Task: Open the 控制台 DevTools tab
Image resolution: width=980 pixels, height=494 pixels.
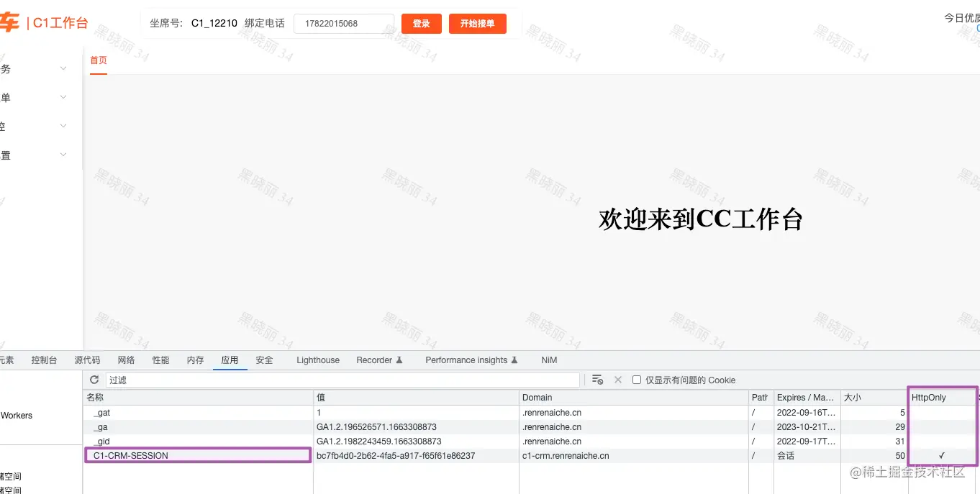Action: 44,360
